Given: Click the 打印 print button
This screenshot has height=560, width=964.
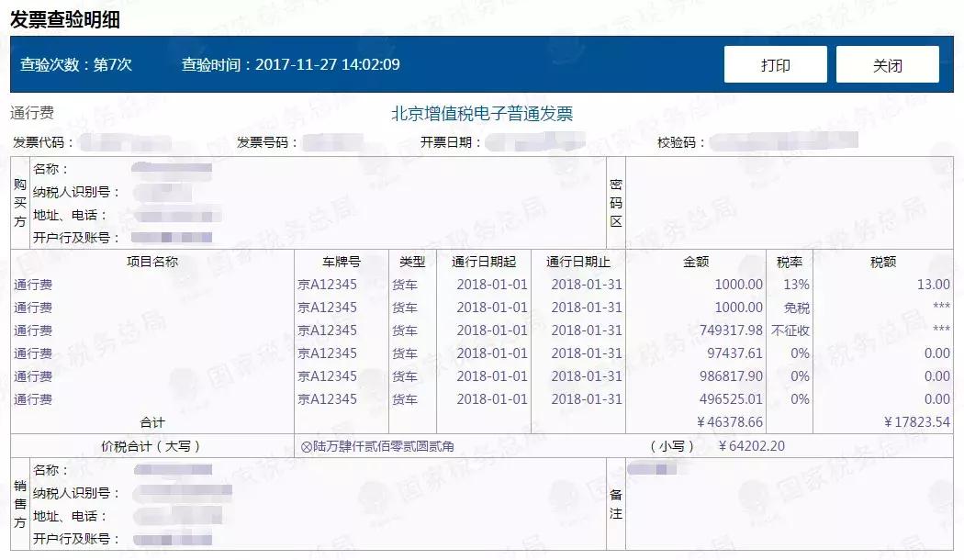Looking at the screenshot, I should click(x=775, y=64).
